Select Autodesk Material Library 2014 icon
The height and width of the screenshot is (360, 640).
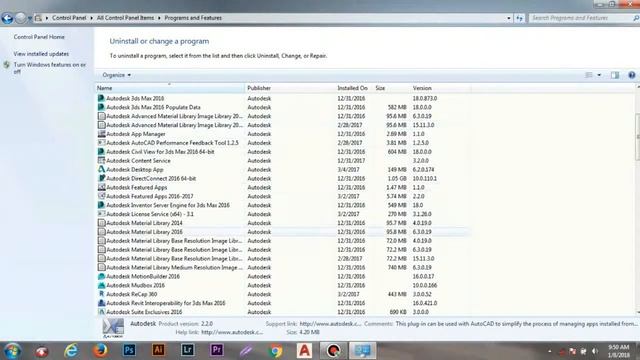tap(101, 223)
